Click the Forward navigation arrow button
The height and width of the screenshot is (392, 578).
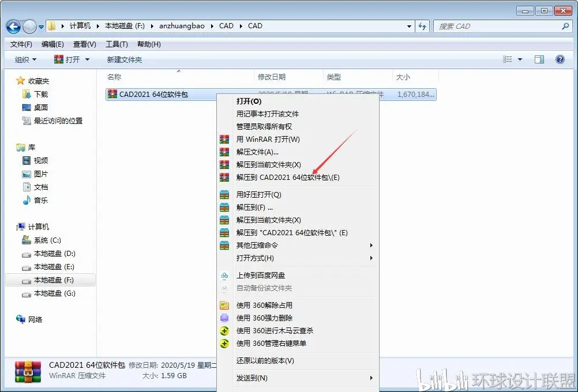pos(29,27)
